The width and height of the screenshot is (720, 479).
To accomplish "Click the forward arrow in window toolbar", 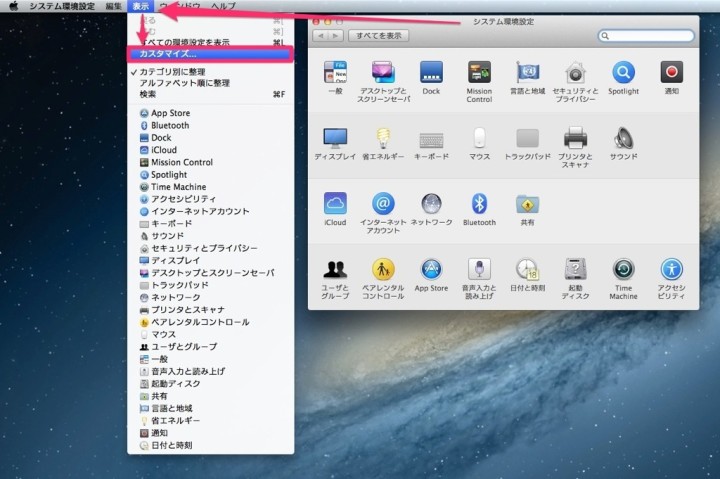I will pos(336,36).
